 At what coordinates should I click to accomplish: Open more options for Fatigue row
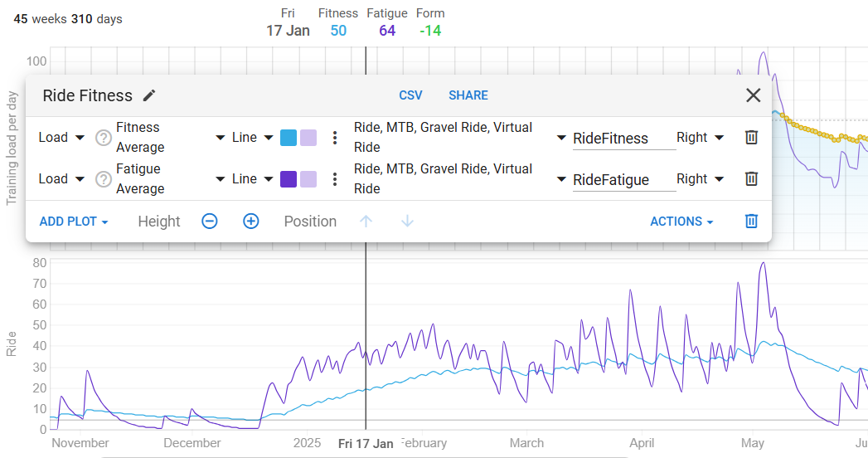pos(334,179)
